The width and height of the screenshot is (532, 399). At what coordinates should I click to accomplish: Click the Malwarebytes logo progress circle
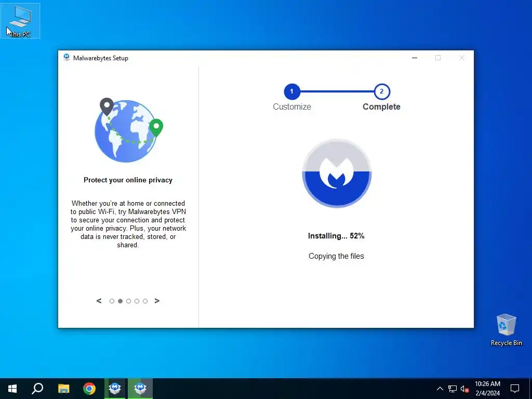[x=337, y=173]
